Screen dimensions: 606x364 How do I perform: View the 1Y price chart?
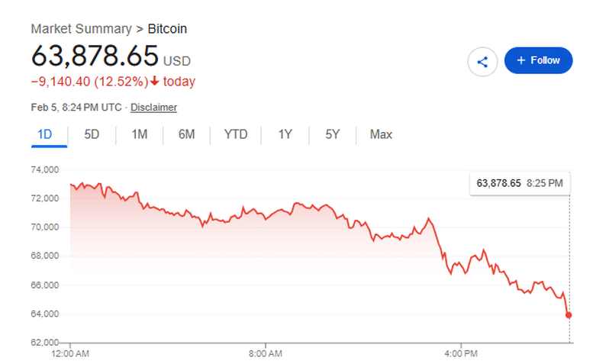(x=285, y=135)
